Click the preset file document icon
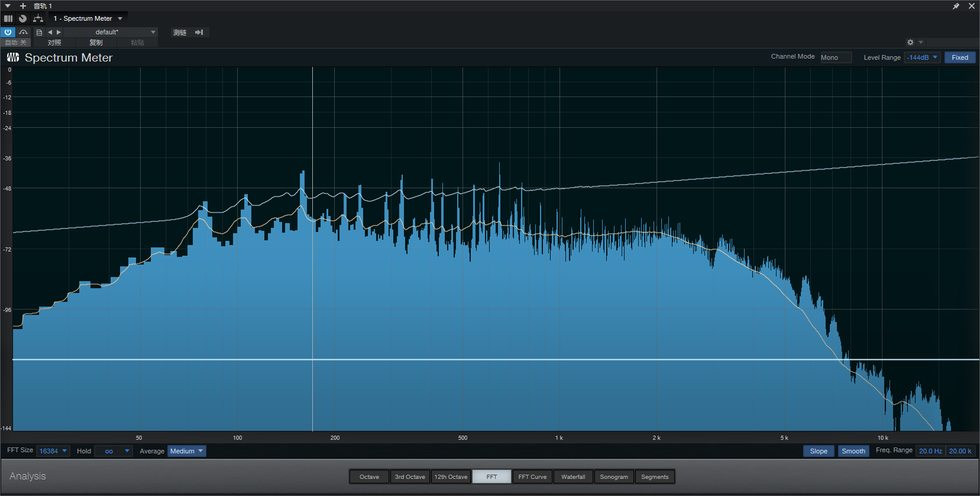The height and width of the screenshot is (496, 980). point(39,32)
